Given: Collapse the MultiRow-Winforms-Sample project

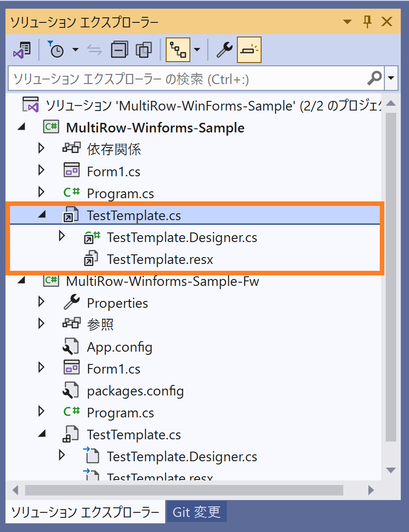Looking at the screenshot, I should point(22,127).
